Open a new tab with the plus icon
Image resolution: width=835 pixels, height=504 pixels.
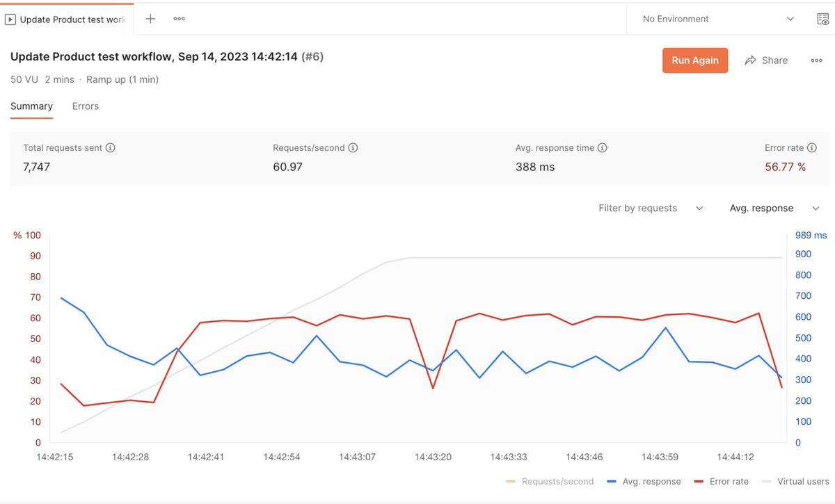[150, 19]
